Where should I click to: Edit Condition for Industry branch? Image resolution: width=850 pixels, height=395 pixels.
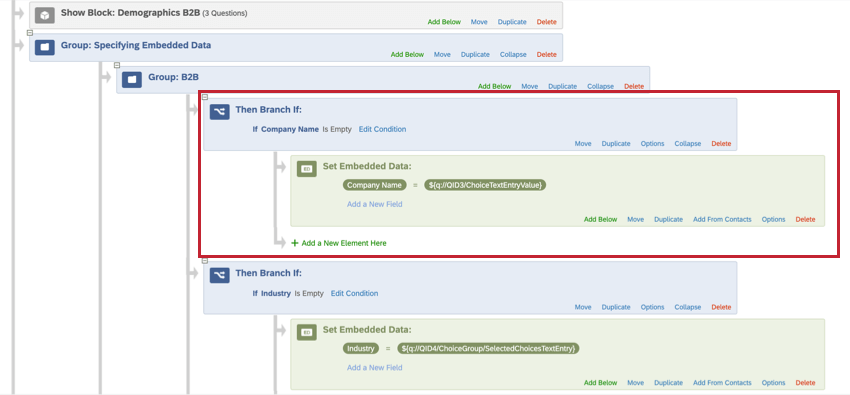point(355,294)
